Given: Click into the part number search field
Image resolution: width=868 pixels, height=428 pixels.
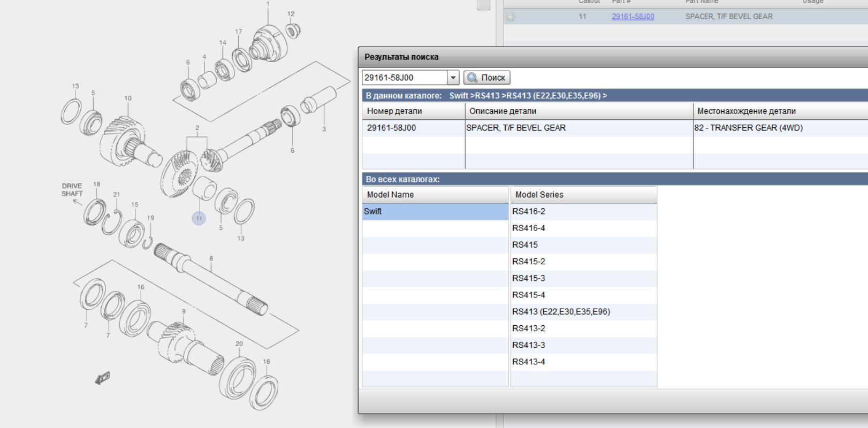Looking at the screenshot, I should tap(405, 78).
